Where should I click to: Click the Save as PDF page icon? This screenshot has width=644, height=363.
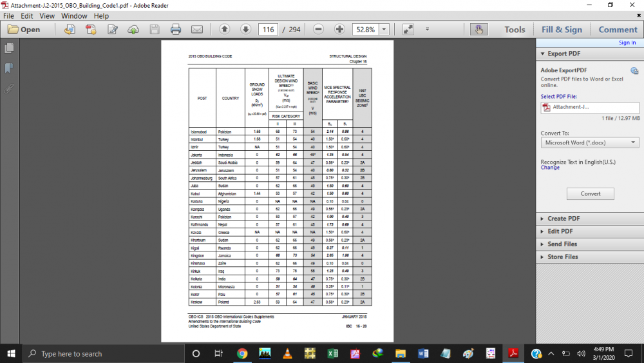click(70, 30)
